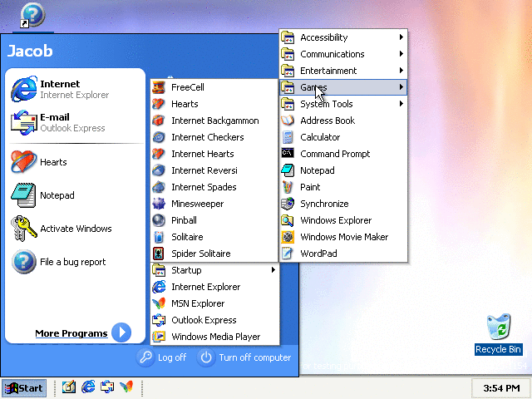Click the Address Book icon
This screenshot has width=532, height=399.
pos(288,121)
